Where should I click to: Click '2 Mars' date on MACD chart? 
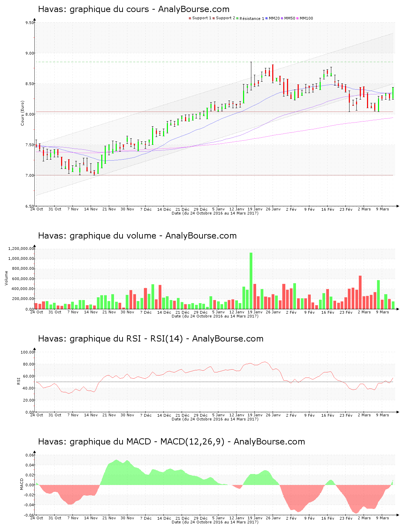[x=364, y=518]
